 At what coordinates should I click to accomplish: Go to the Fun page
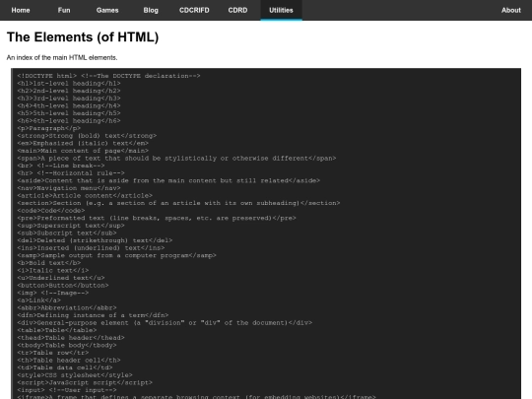[x=64, y=10]
